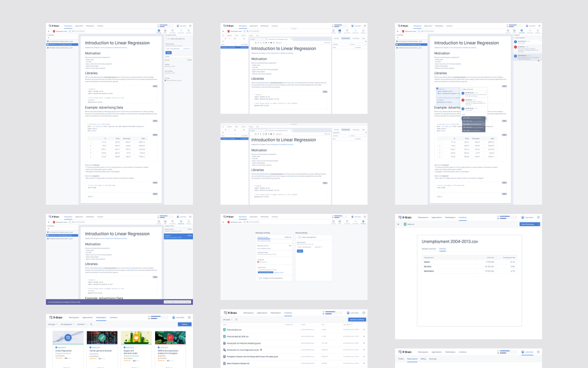588x368 pixels.
Task: Expand the Financial data.csv row chevron
Action: pyautogui.click(x=363, y=329)
